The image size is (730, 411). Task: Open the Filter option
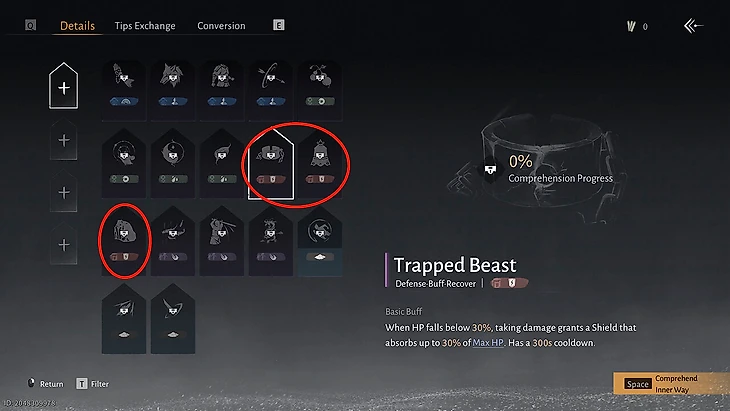click(93, 384)
